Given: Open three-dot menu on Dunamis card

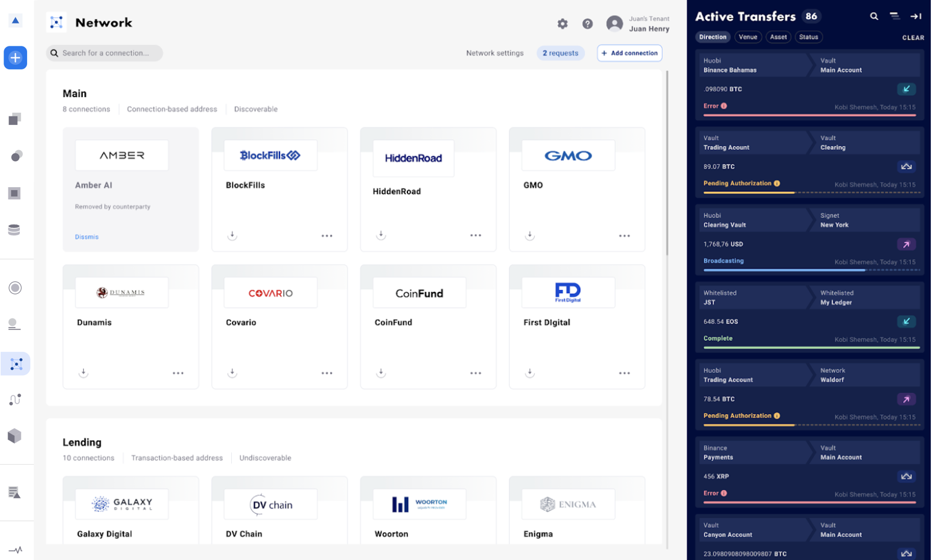Looking at the screenshot, I should coord(178,374).
